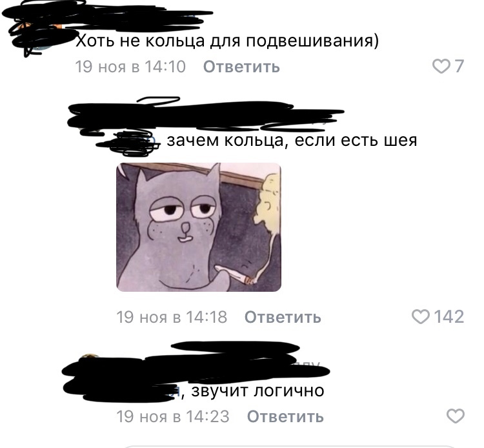Like the comment posted at 14:10
This screenshot has height=448, width=484.
[x=441, y=66]
